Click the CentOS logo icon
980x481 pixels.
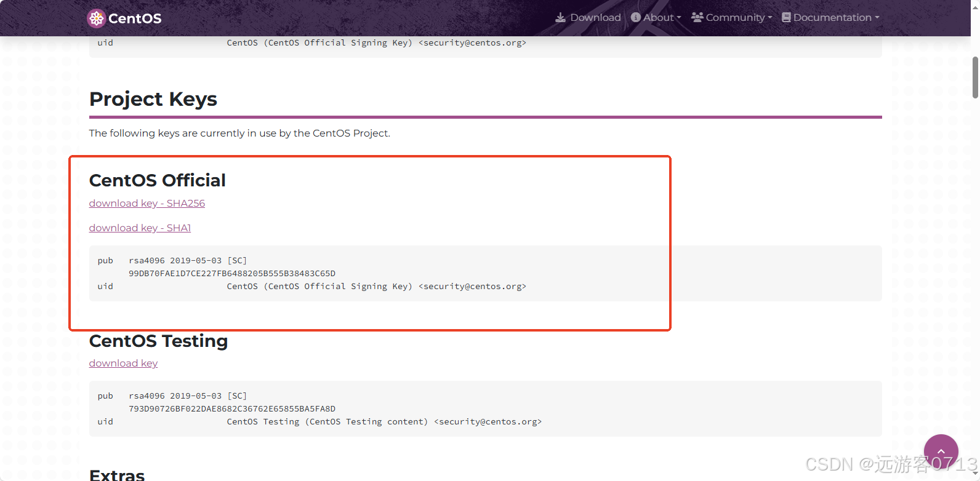(96, 18)
